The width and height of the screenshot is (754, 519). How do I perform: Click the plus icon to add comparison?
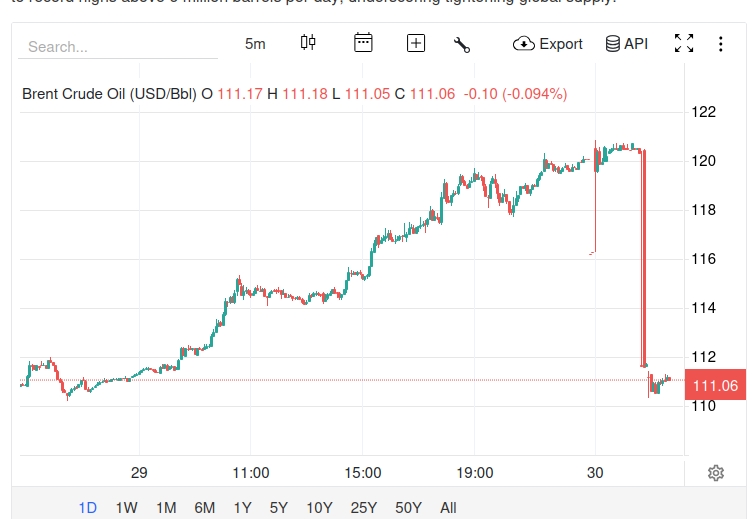(416, 43)
